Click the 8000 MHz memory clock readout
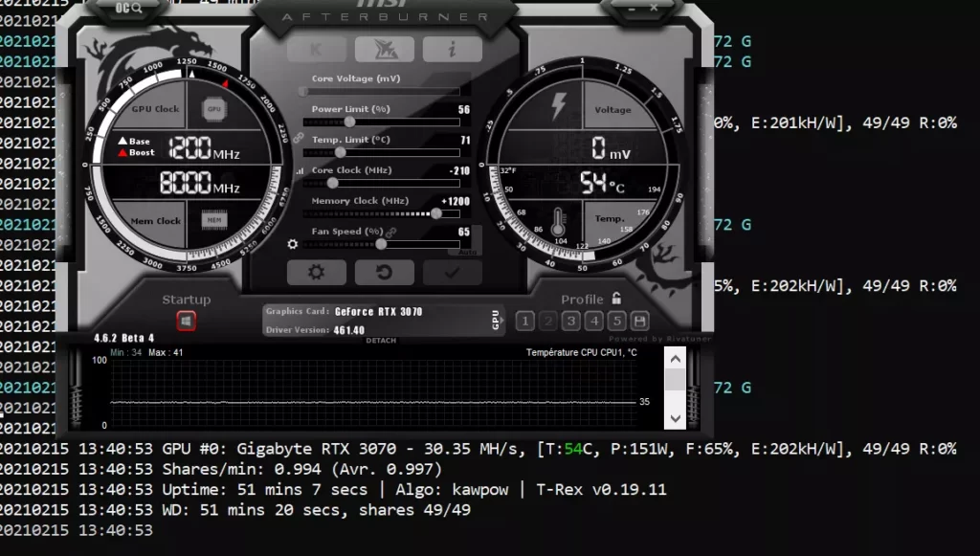This screenshot has height=556, width=980. pos(199,183)
